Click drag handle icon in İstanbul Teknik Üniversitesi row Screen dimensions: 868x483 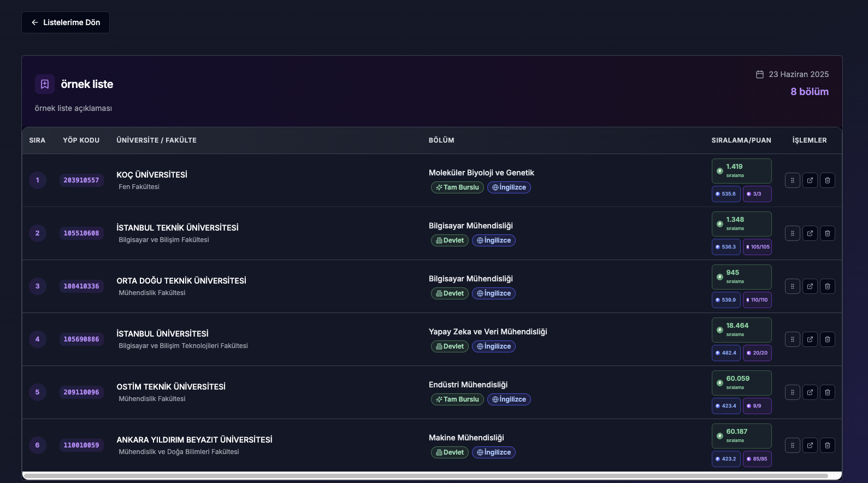[793, 233]
